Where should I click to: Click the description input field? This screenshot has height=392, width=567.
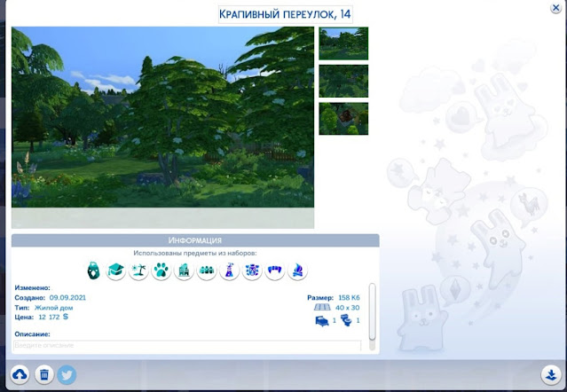[x=187, y=345]
